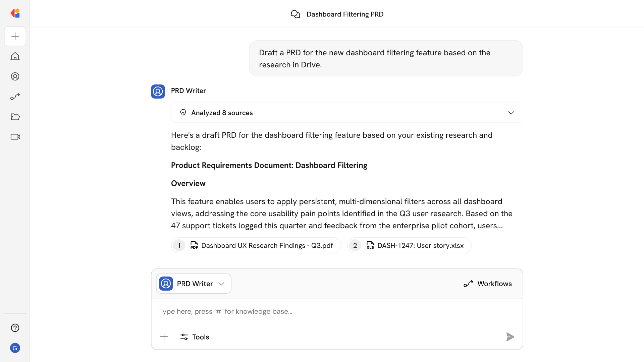Open the workflows icon in sidebar

pyautogui.click(x=15, y=97)
